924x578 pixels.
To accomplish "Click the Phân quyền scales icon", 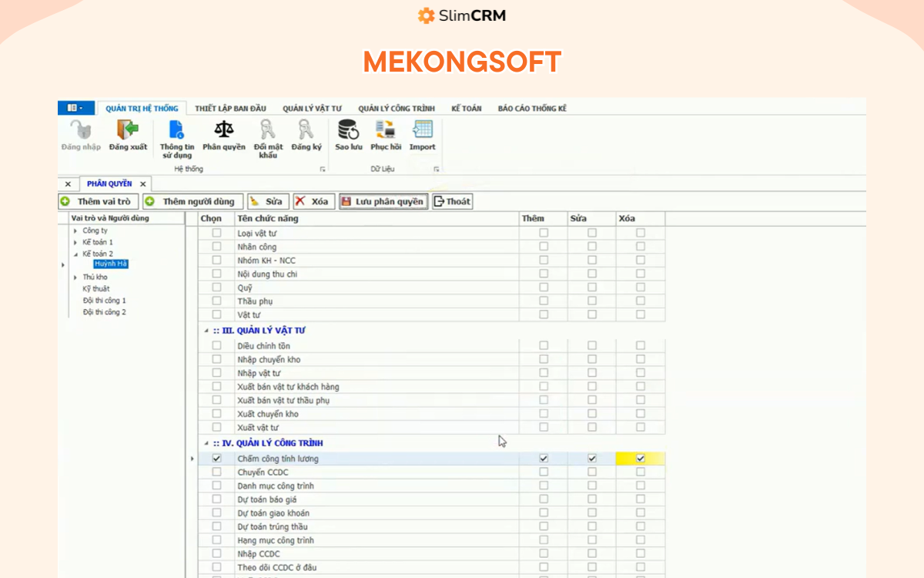I will tap(224, 130).
